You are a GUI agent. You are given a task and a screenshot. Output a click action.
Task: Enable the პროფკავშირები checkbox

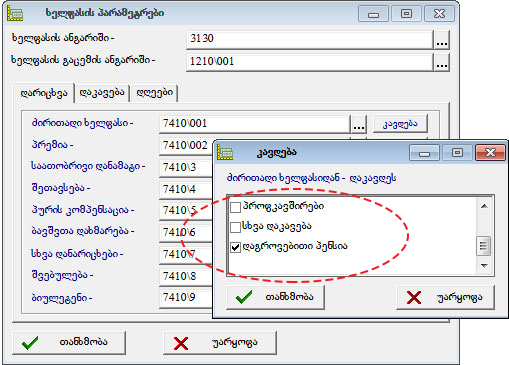click(235, 207)
